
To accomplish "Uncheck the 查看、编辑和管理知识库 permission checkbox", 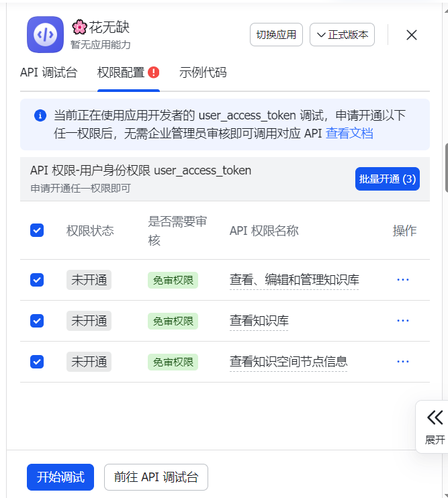I will [x=37, y=280].
